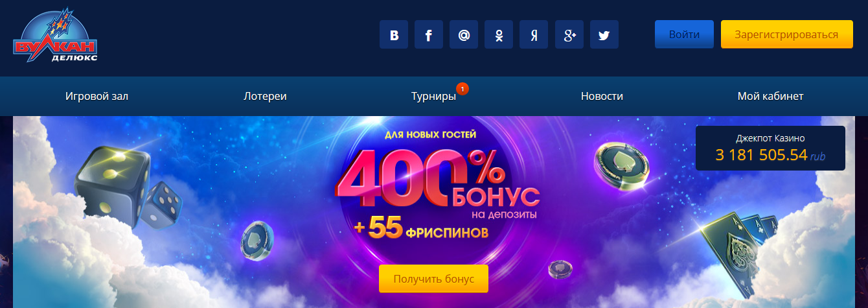The image size is (868, 308).
Task: Click the Джекпот Казино amount panel
Action: pos(770,148)
